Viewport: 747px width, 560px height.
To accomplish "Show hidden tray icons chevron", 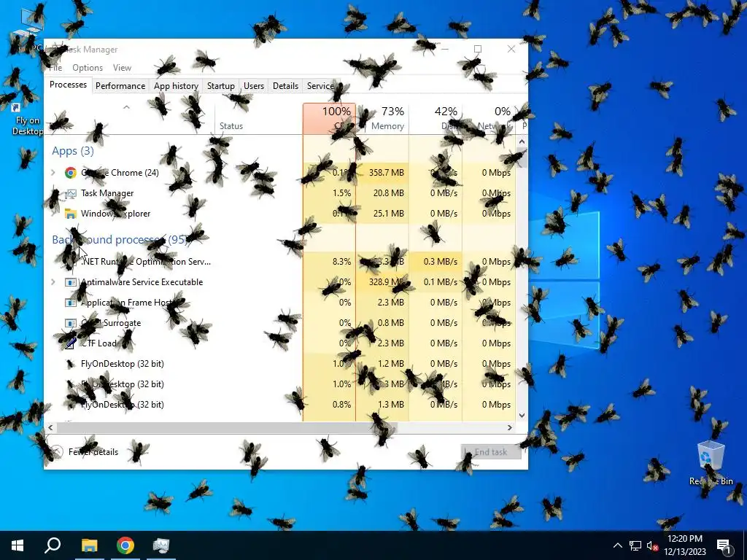I will [617, 545].
